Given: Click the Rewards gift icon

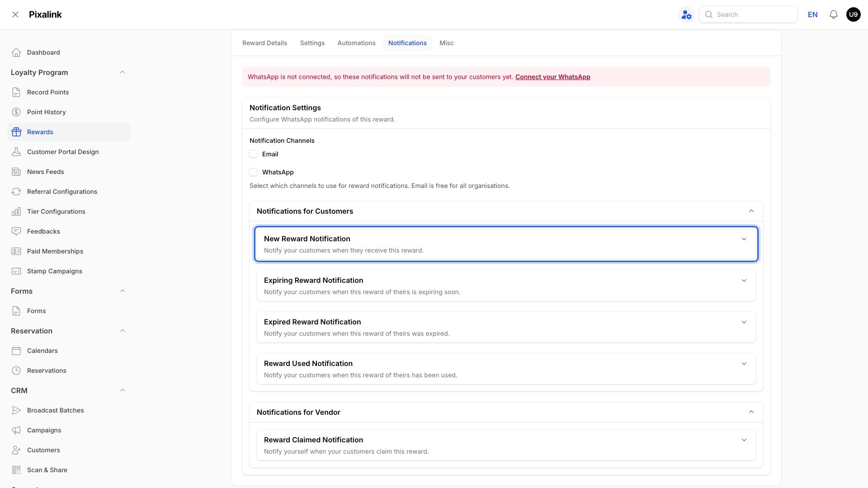Looking at the screenshot, I should [16, 132].
